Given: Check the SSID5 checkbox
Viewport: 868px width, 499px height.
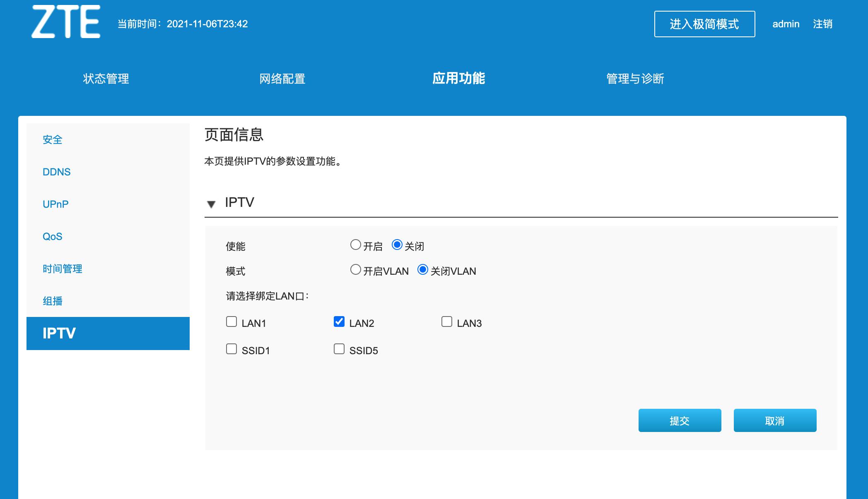Looking at the screenshot, I should 339,348.
